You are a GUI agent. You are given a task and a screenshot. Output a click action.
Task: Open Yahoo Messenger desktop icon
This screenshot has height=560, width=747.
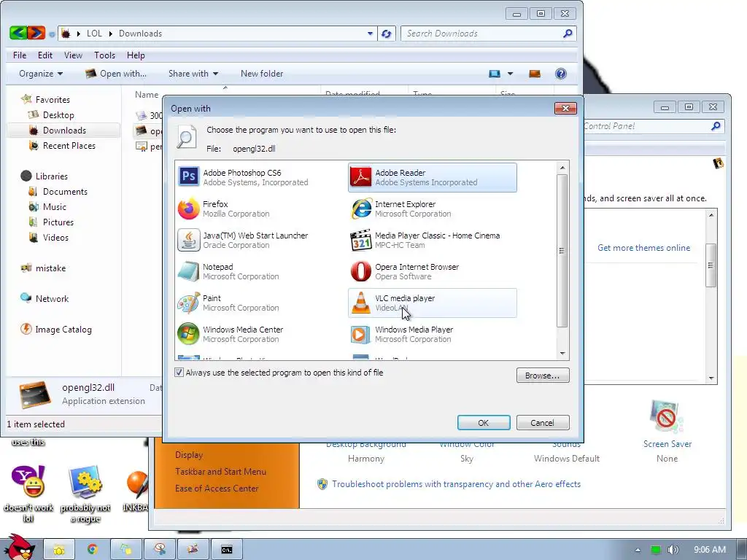(x=28, y=481)
